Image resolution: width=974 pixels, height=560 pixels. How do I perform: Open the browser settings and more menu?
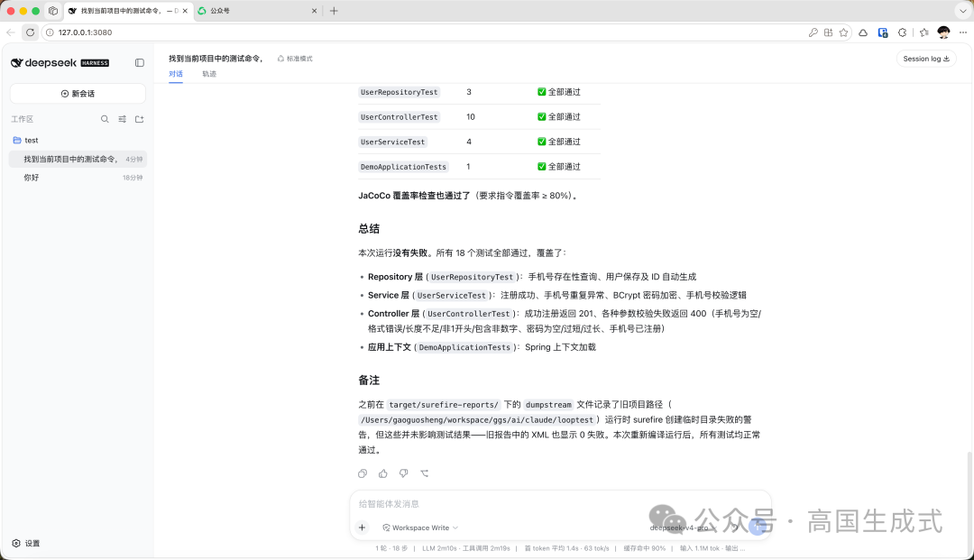(963, 32)
